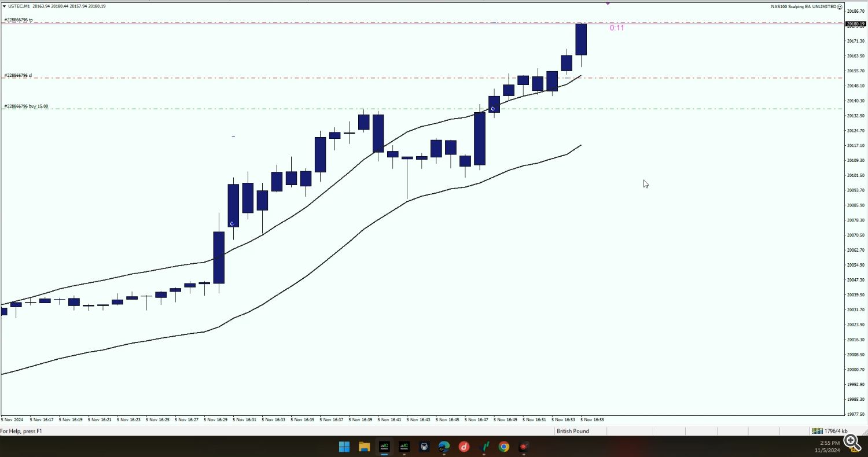Click the pink 0:11 candle countdown timer

pos(617,28)
